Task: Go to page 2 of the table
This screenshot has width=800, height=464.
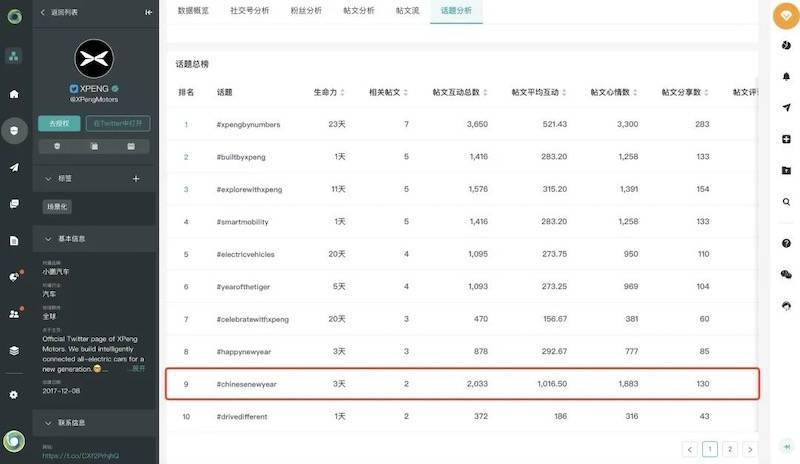Action: pos(730,449)
